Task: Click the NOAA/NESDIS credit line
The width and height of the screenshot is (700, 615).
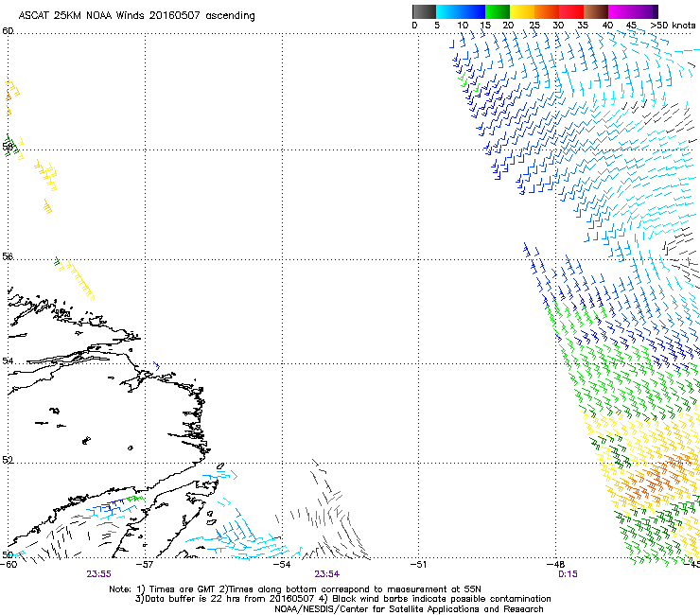Action: 409,609
